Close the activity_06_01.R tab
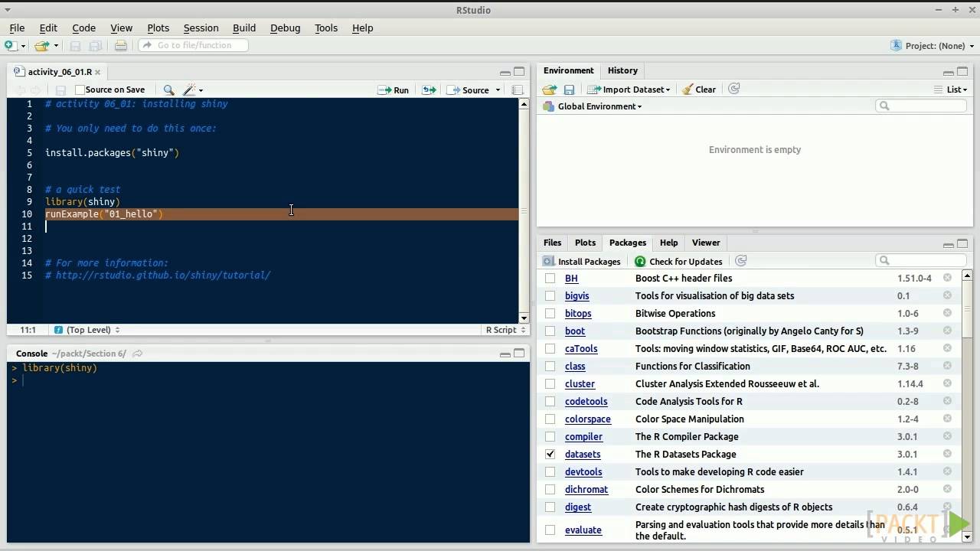This screenshot has height=551, width=980. [x=97, y=72]
